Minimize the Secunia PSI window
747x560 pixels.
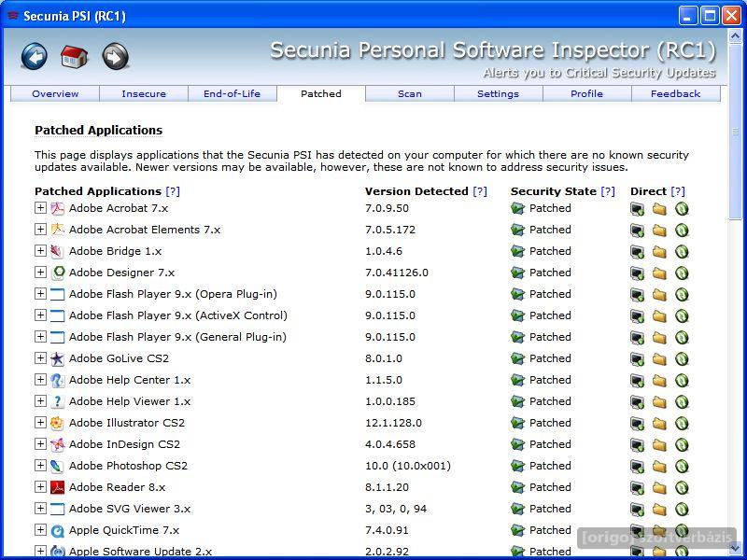687,16
